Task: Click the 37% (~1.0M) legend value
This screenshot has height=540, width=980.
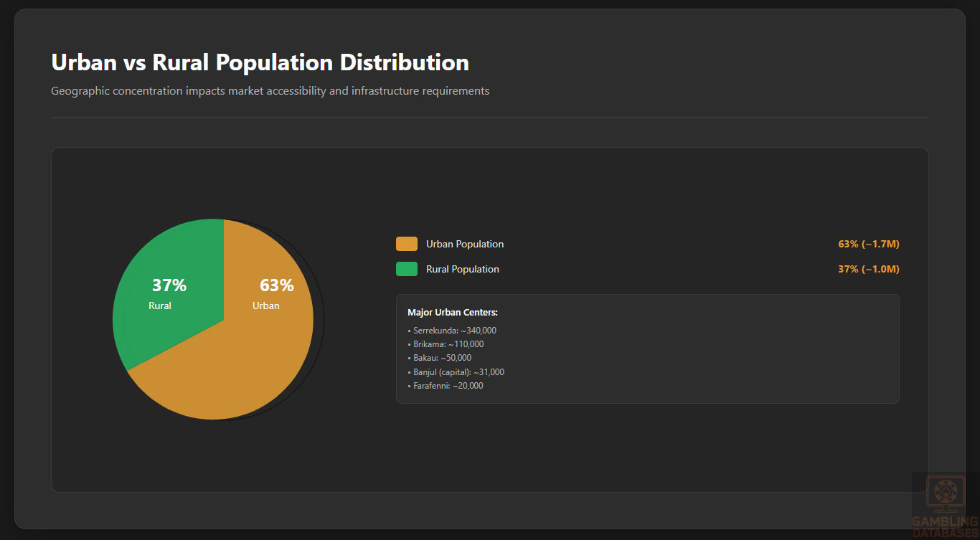Action: (868, 269)
